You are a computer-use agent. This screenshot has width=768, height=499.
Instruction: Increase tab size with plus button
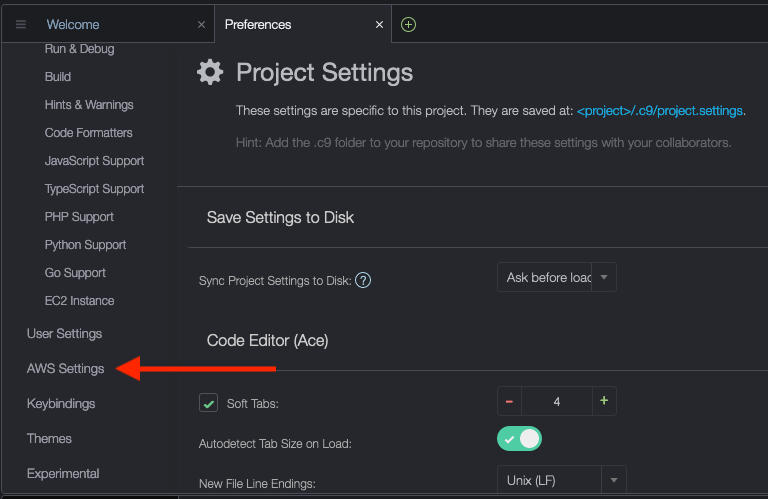[x=604, y=402]
